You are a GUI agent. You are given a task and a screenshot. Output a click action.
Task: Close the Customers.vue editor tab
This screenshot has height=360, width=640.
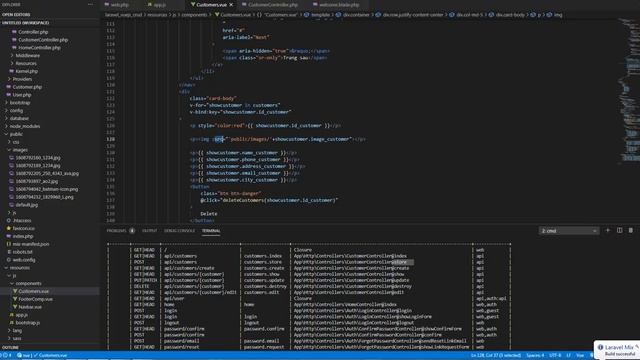(231, 5)
